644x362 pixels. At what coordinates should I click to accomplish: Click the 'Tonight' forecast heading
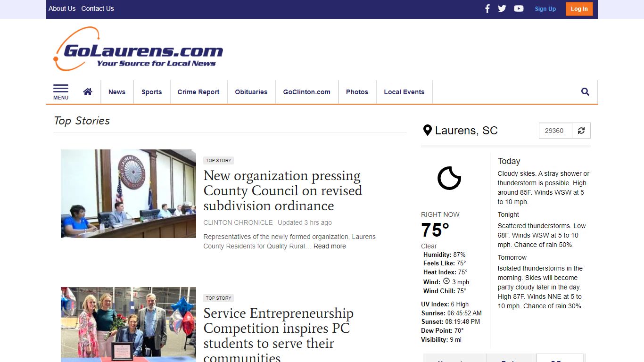[508, 214]
